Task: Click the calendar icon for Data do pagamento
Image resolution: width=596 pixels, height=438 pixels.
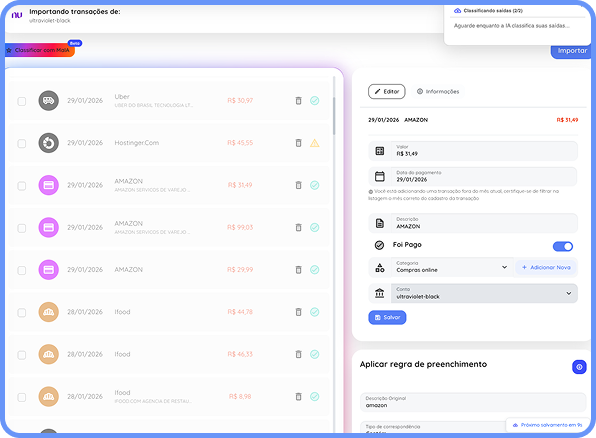Action: coord(380,176)
